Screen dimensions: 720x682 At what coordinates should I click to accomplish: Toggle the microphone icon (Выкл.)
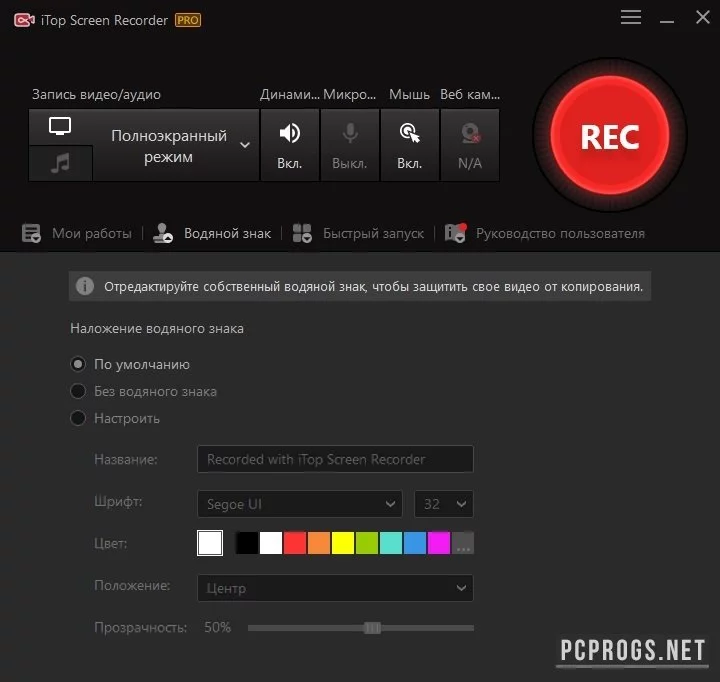point(350,133)
